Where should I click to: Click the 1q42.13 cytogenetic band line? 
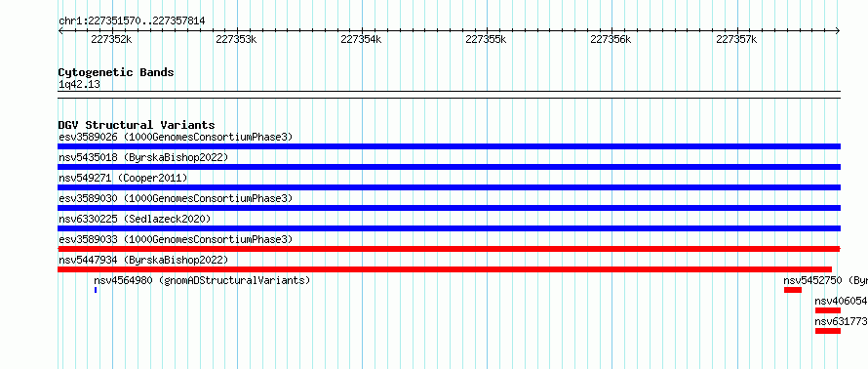click(x=449, y=95)
